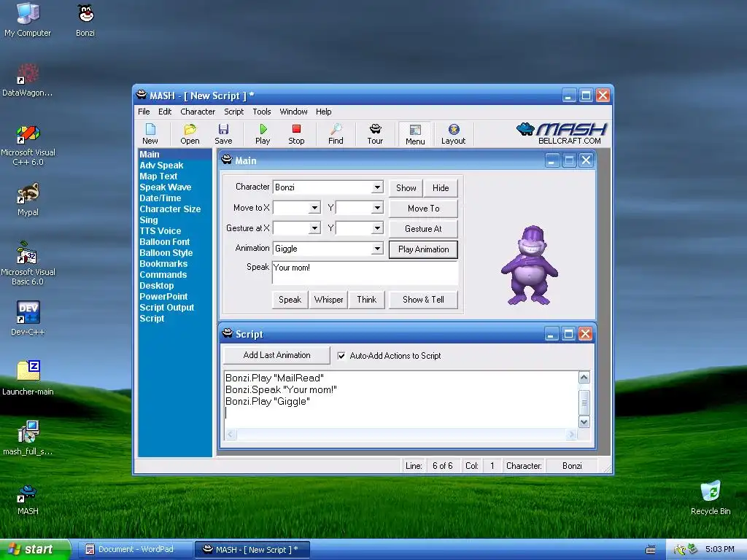Screen dimensions: 747x560
Task: Click the Show & Tell button
Action: [424, 300]
